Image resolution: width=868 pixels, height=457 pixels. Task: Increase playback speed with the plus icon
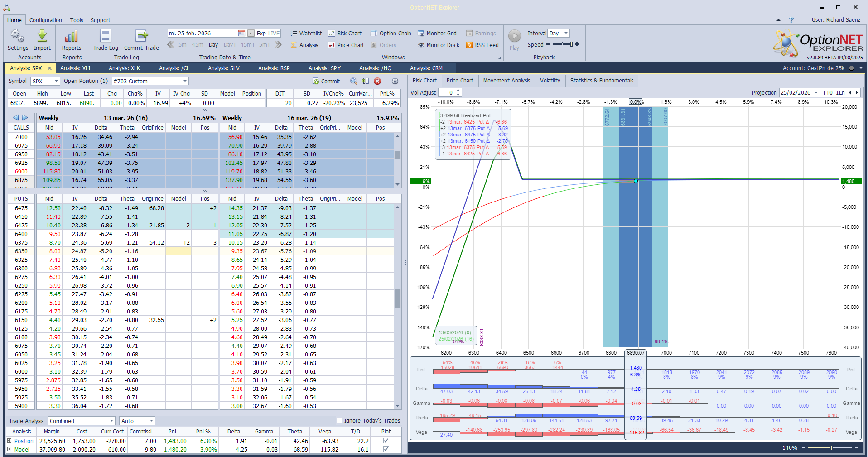tap(577, 44)
